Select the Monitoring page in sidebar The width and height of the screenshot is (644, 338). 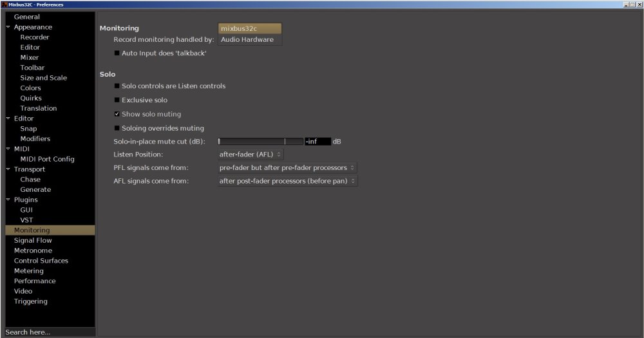50,230
